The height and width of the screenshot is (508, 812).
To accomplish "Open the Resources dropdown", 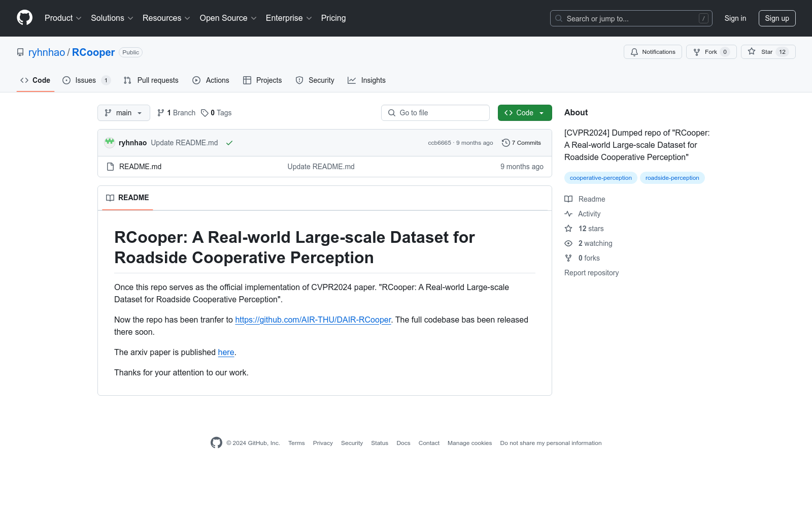I will click(x=166, y=18).
